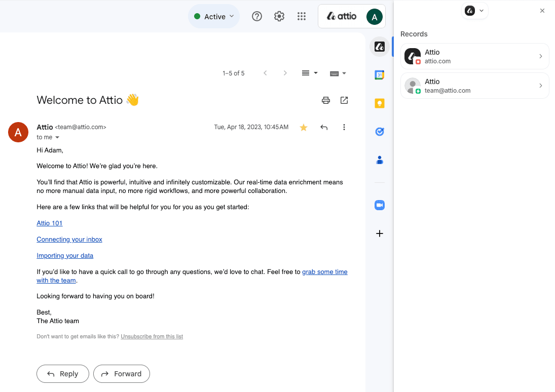Open Google Keep side panel icon
Viewport: 555px width, 392px height.
pyautogui.click(x=380, y=103)
